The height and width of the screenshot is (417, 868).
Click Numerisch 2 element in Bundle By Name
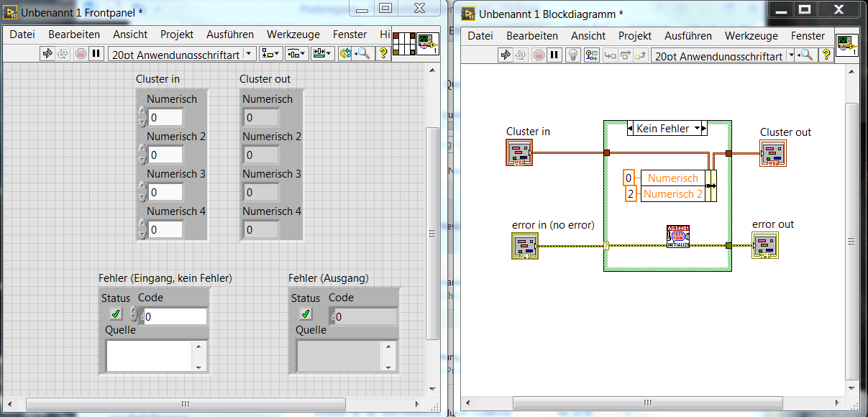(672, 194)
